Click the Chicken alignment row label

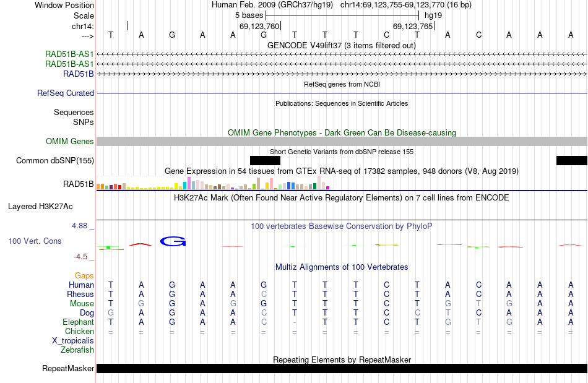(x=79, y=331)
